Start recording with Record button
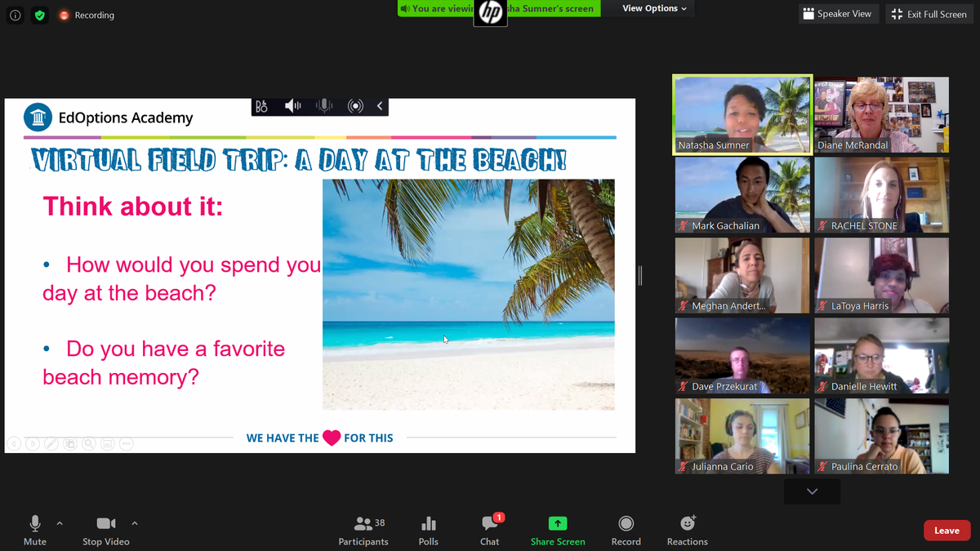This screenshot has height=551, width=980. click(x=626, y=531)
